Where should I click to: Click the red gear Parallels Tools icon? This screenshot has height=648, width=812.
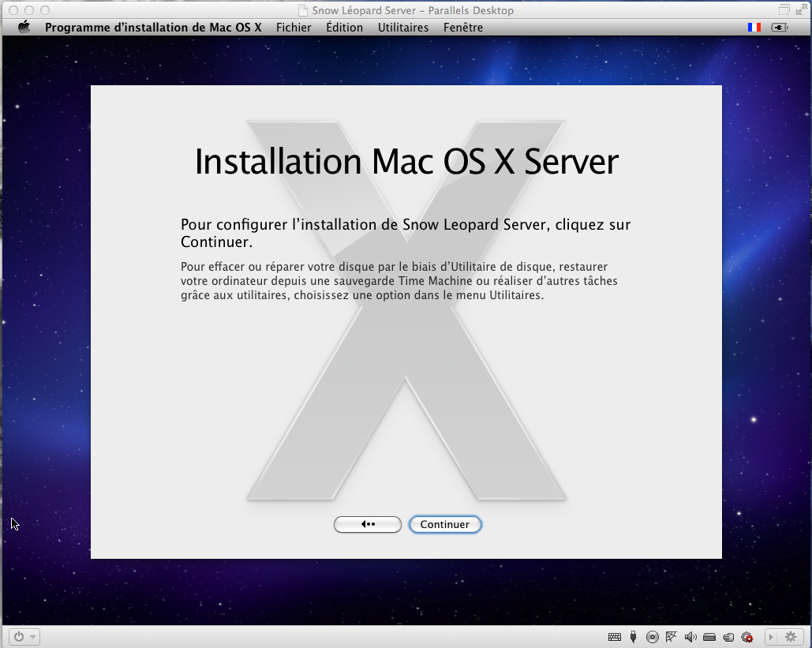click(x=747, y=637)
